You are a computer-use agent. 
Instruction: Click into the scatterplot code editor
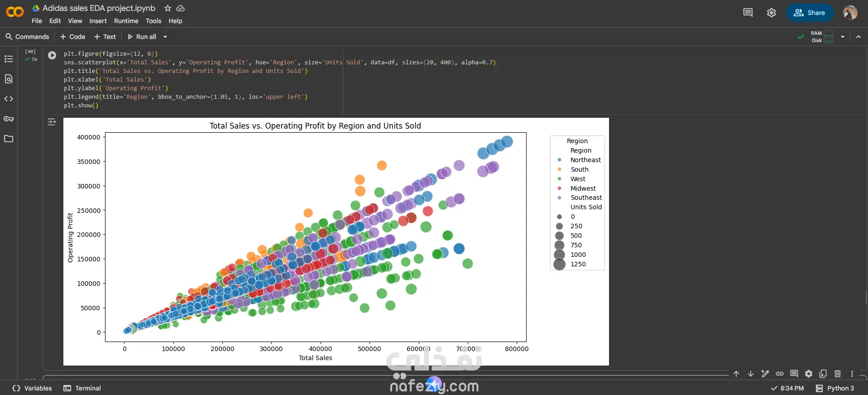click(280, 79)
